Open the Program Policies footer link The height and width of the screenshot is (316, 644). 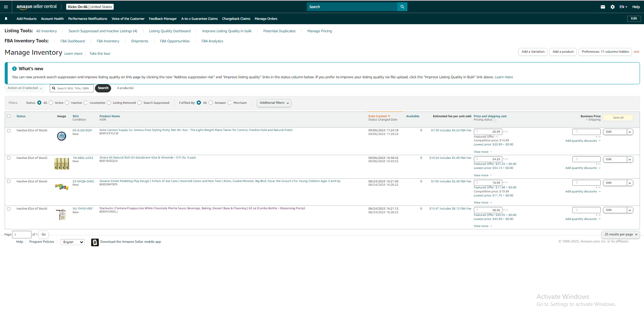tap(42, 242)
